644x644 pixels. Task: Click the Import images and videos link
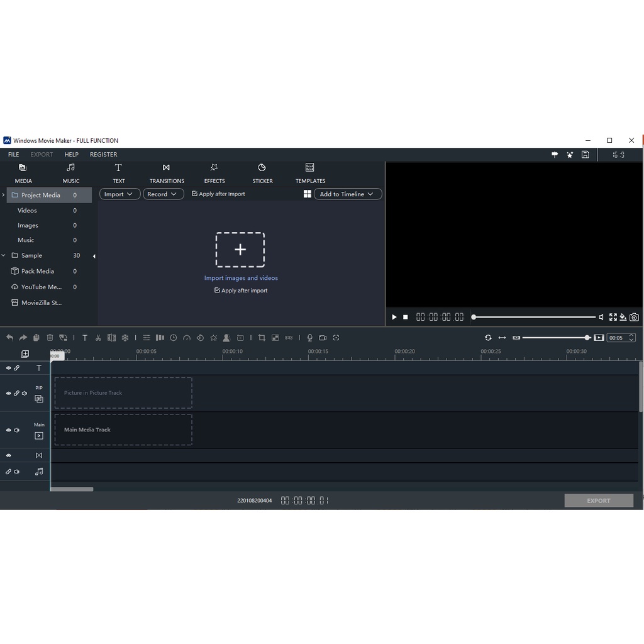(241, 278)
